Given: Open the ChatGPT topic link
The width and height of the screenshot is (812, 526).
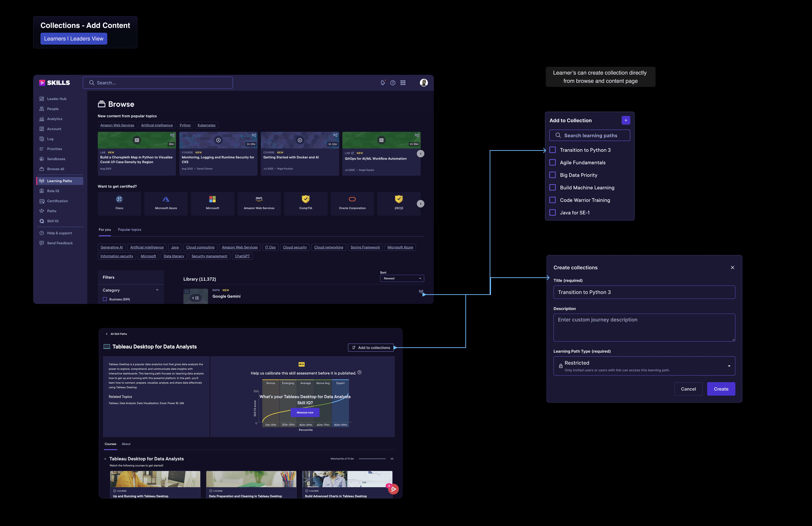Looking at the screenshot, I should tap(242, 256).
